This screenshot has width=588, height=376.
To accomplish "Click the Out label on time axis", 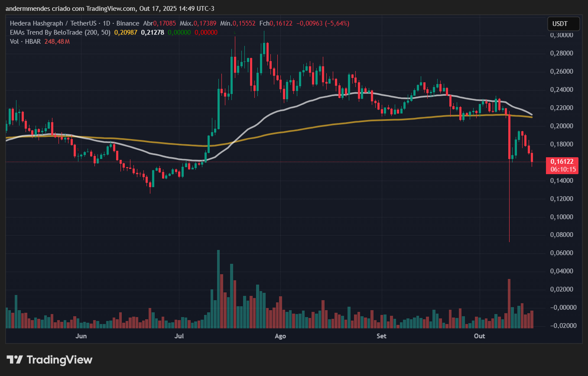I will [479, 336].
